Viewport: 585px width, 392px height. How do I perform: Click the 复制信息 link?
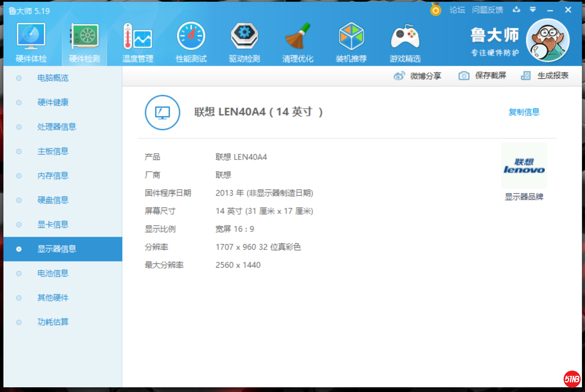pos(524,112)
